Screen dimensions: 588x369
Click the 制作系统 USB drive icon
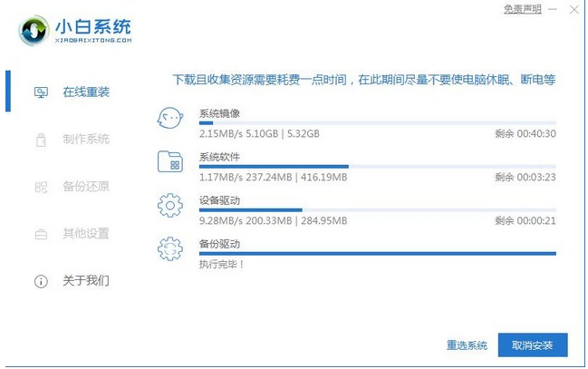(x=41, y=139)
